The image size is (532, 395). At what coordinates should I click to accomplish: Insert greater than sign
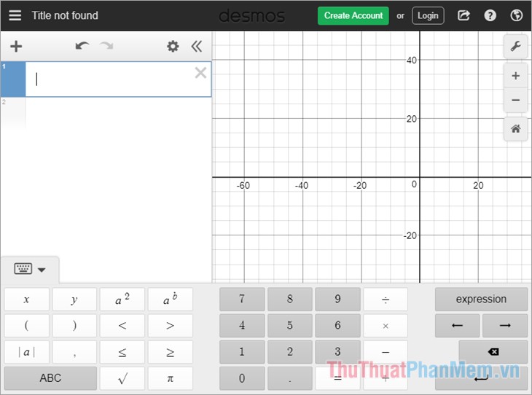tap(171, 326)
